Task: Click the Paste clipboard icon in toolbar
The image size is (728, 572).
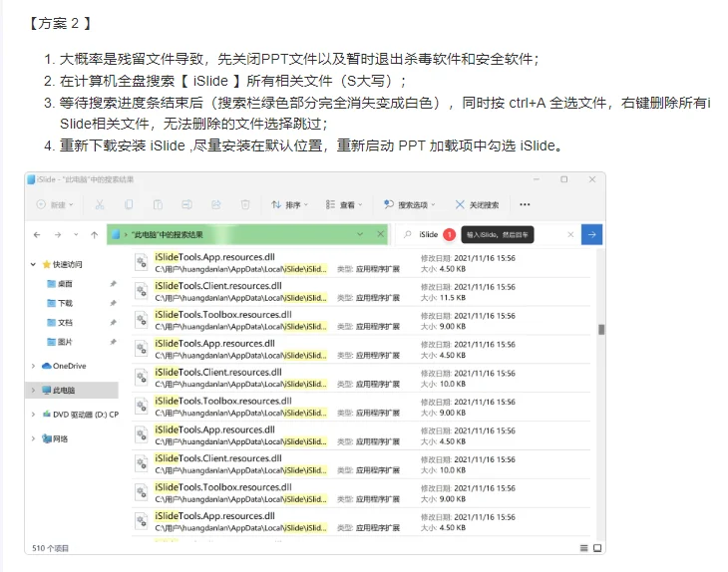Action: [x=158, y=204]
